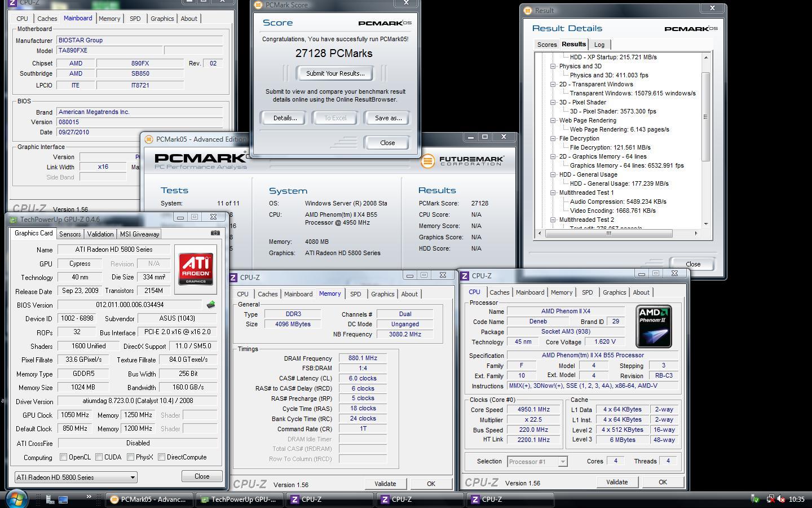Click the 27128 PCMarks score text
Image resolution: width=812 pixels, height=508 pixels.
[x=334, y=54]
